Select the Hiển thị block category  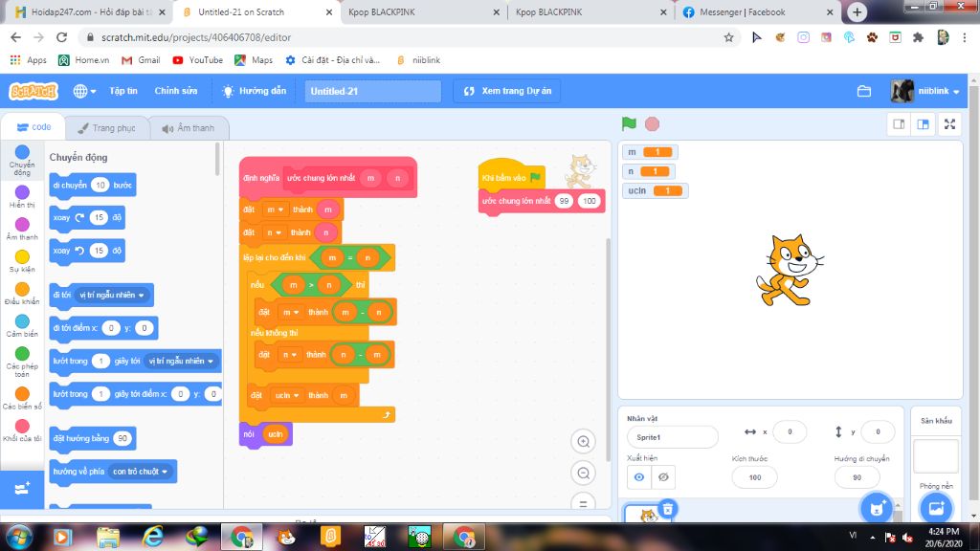click(x=22, y=197)
